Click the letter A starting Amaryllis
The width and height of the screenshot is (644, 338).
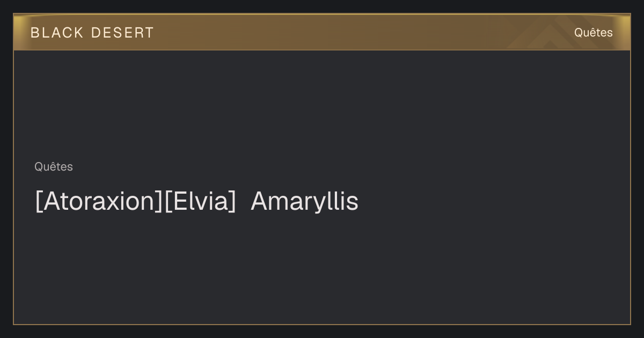tap(260, 201)
